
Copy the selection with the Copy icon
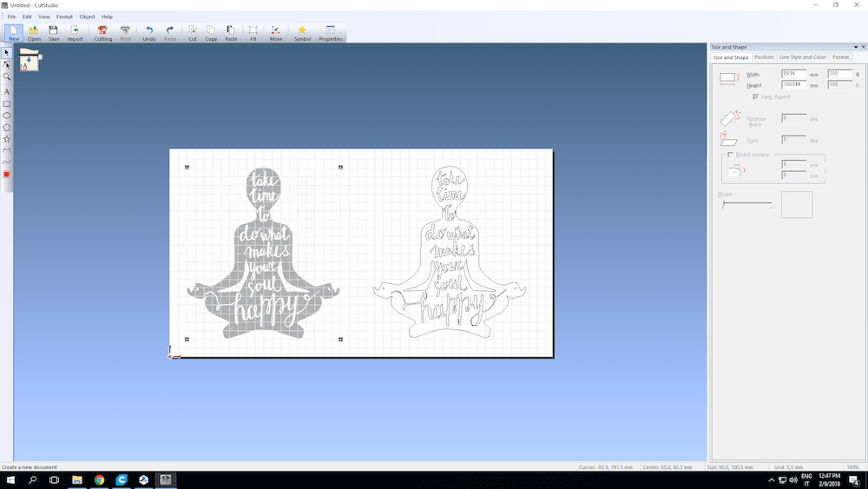[211, 33]
